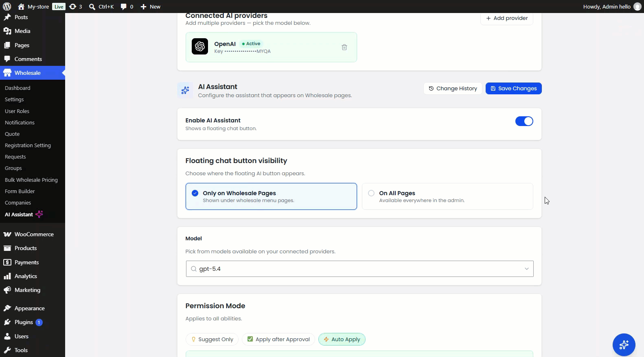Click the gpt-5.4 model search field
The width and height of the screenshot is (644, 357).
point(359,269)
